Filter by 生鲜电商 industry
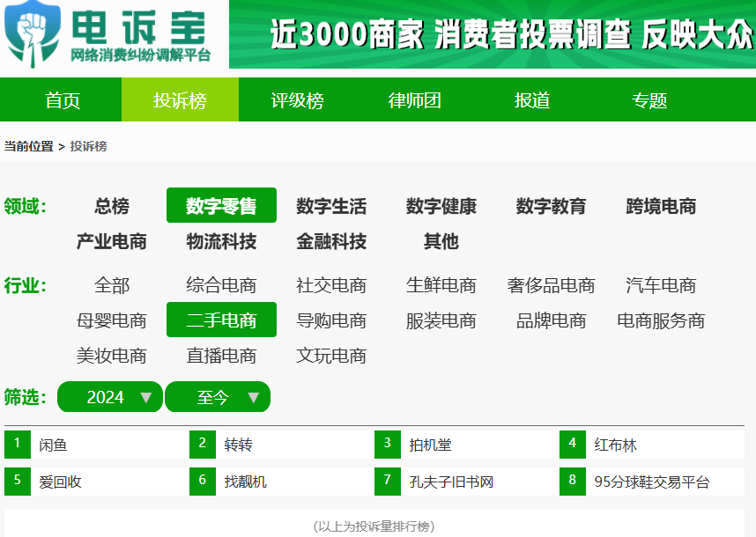 441,285
